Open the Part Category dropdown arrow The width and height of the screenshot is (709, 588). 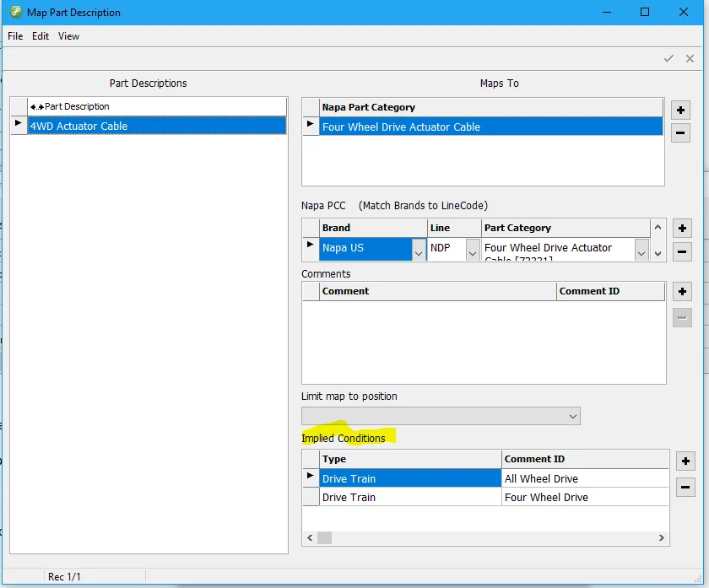[641, 251]
